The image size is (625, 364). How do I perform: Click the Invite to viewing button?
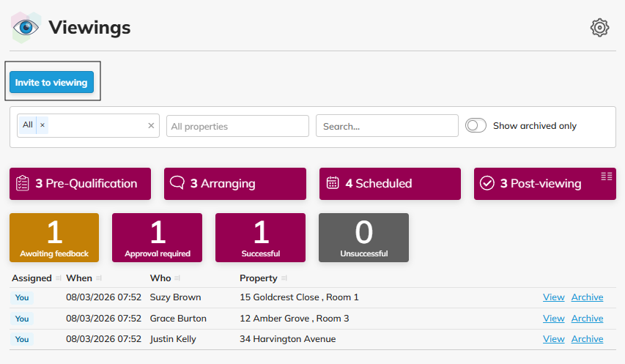51,83
